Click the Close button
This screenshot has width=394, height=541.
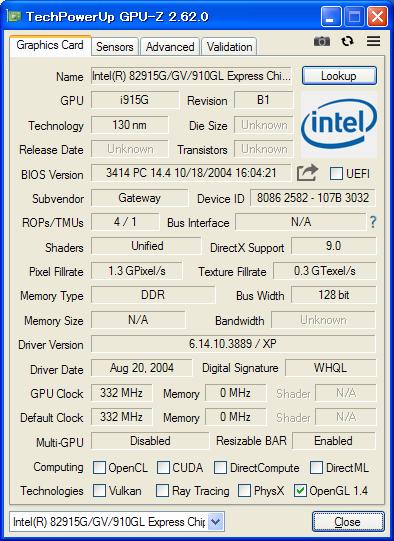348,522
